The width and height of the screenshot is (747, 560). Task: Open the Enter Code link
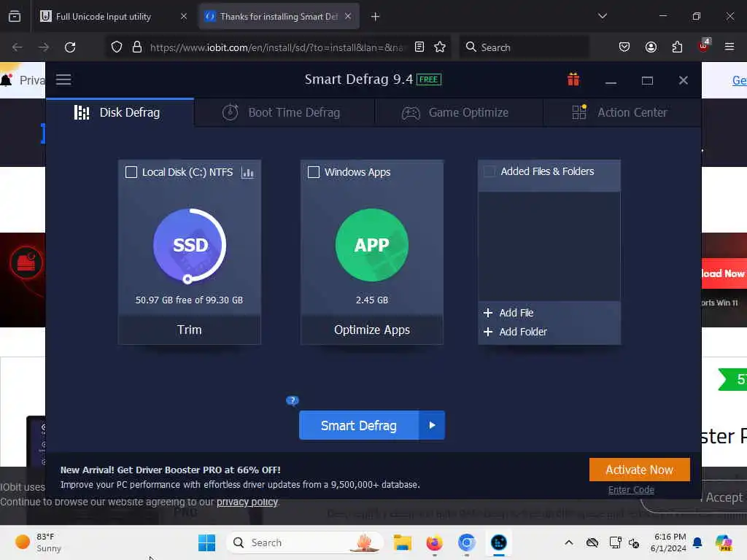click(631, 490)
